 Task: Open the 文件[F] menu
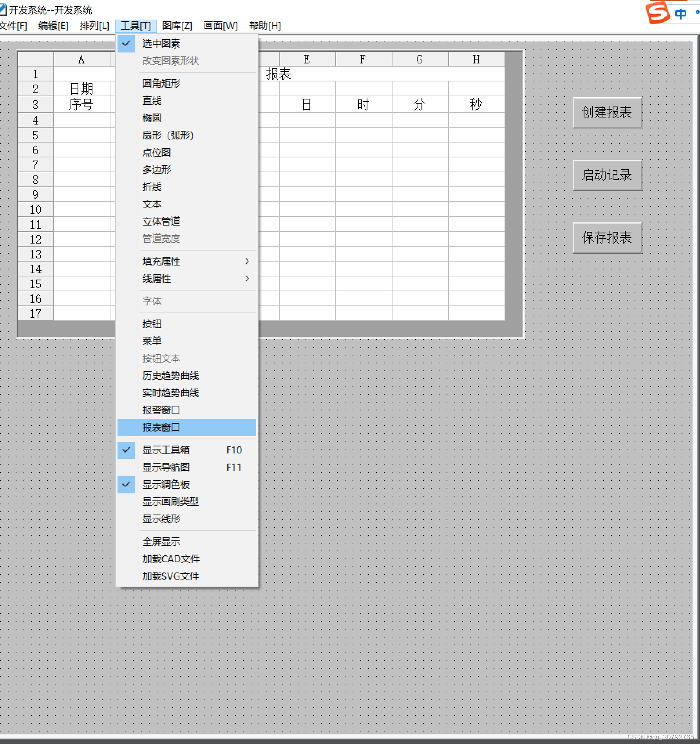(13, 26)
